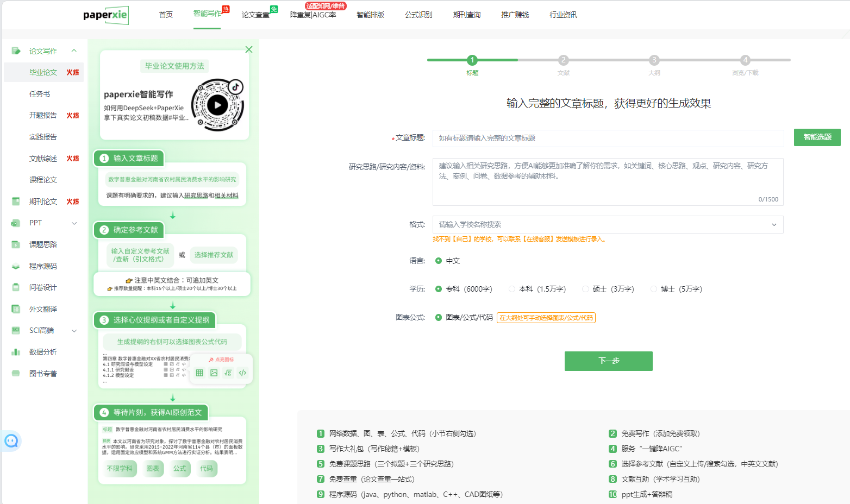The image size is (850, 504).
Task: Click the 外文翻译 sidebar icon
Action: (16, 309)
